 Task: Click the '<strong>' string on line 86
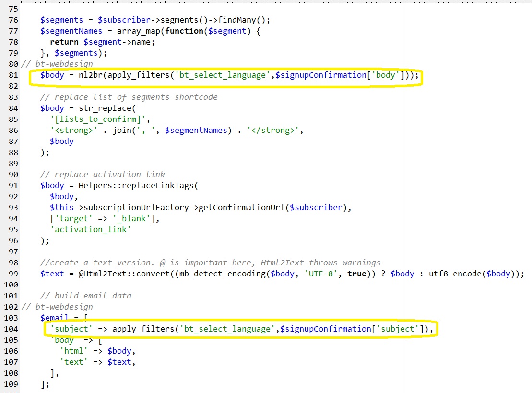(x=73, y=131)
